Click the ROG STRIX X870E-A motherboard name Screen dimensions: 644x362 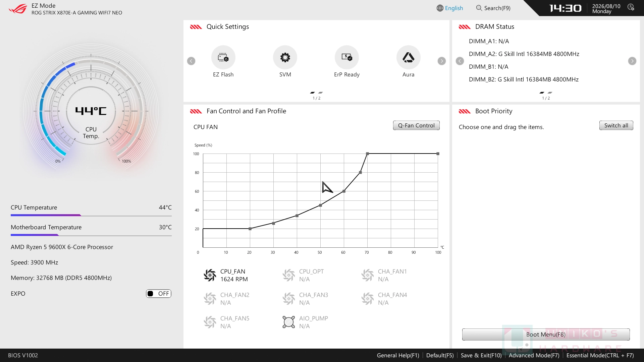(77, 13)
